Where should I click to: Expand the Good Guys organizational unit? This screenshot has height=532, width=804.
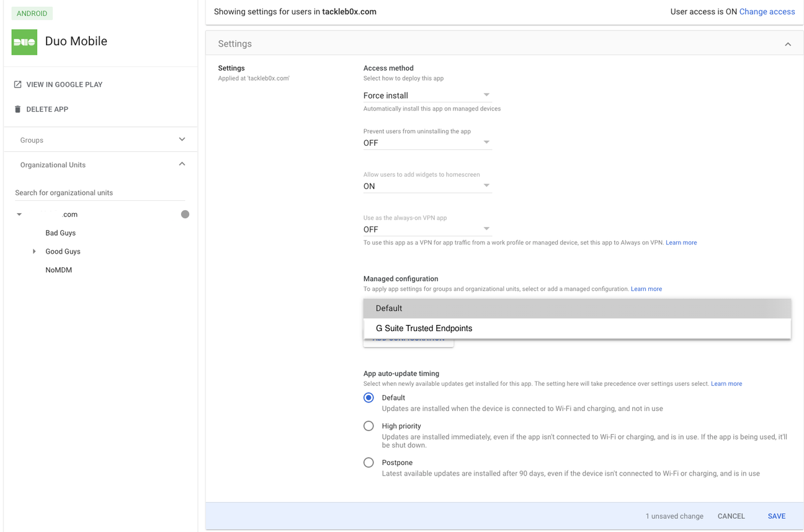pos(35,251)
